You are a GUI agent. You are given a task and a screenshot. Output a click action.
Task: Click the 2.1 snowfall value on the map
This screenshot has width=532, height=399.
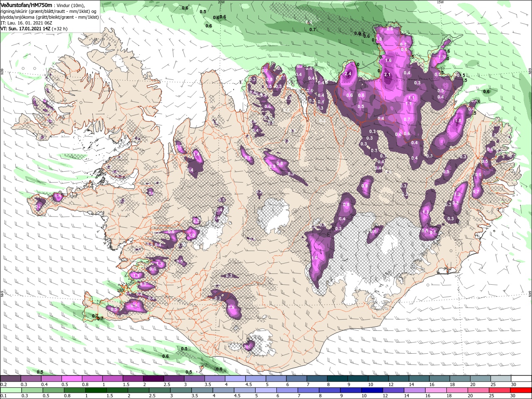pos(388,75)
